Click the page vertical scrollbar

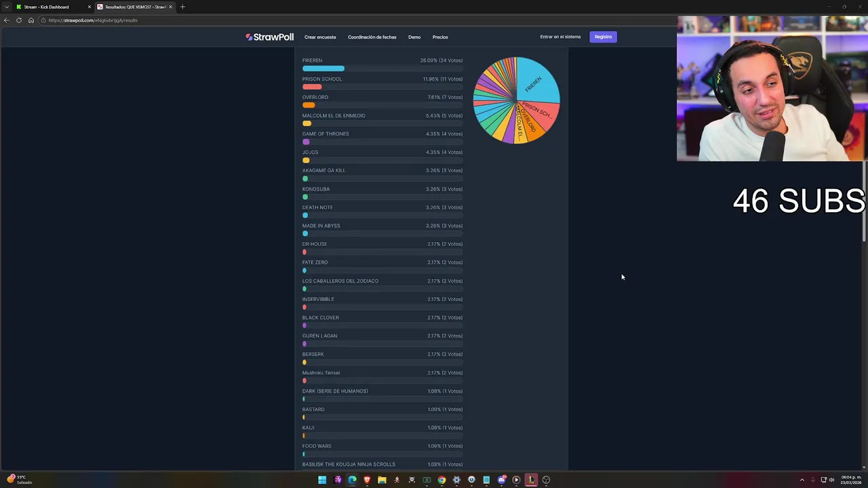(864, 201)
